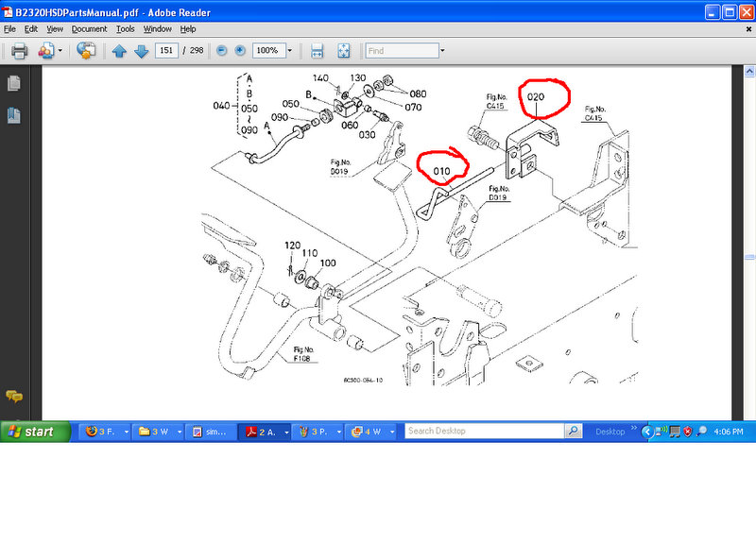Click the 4:06 PM clock
756x543 pixels.
(728, 432)
